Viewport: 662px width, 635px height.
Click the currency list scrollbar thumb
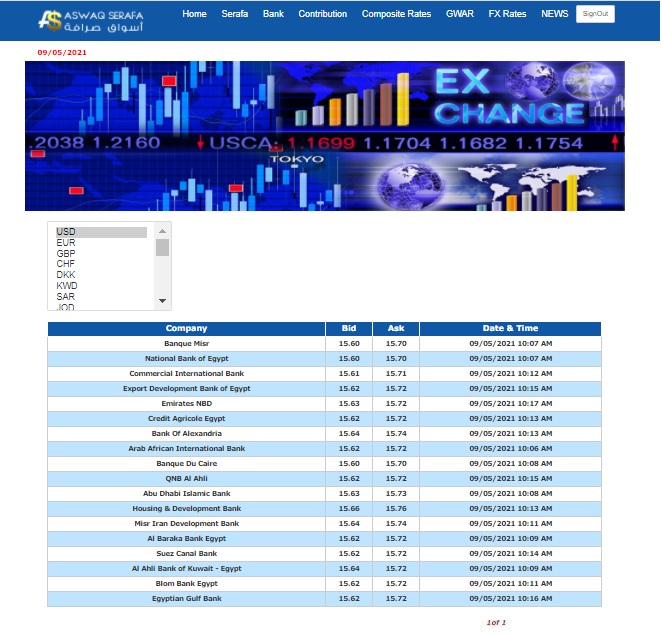pyautogui.click(x=163, y=247)
